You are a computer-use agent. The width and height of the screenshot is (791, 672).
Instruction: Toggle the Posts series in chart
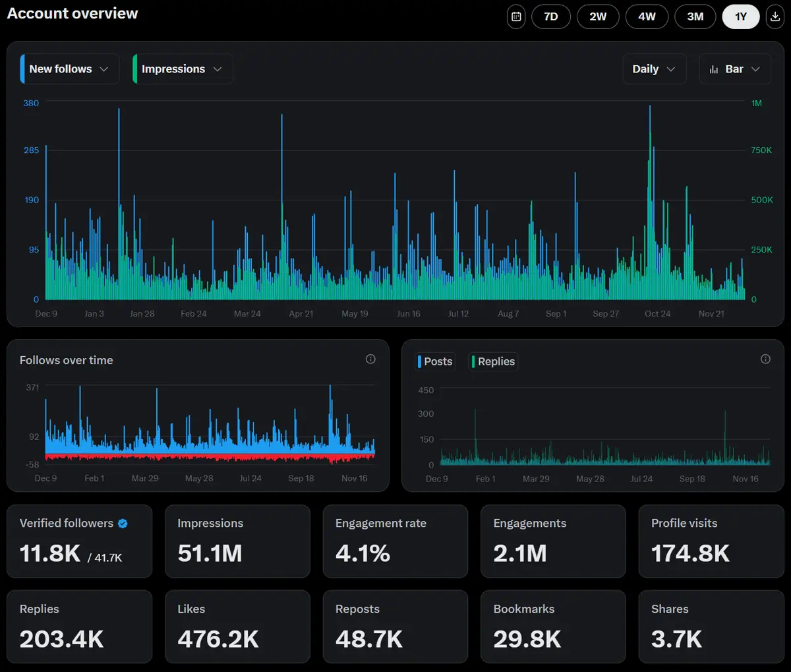435,361
